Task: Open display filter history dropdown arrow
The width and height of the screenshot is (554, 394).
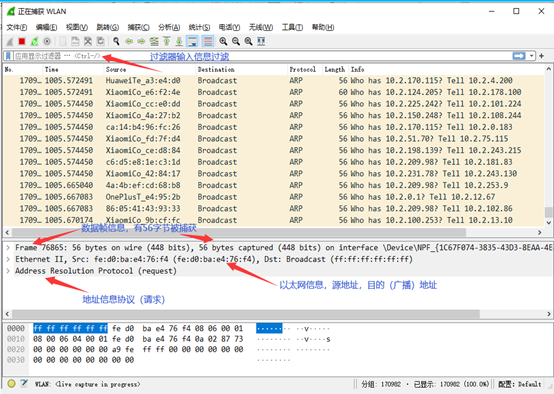Action: click(531, 56)
